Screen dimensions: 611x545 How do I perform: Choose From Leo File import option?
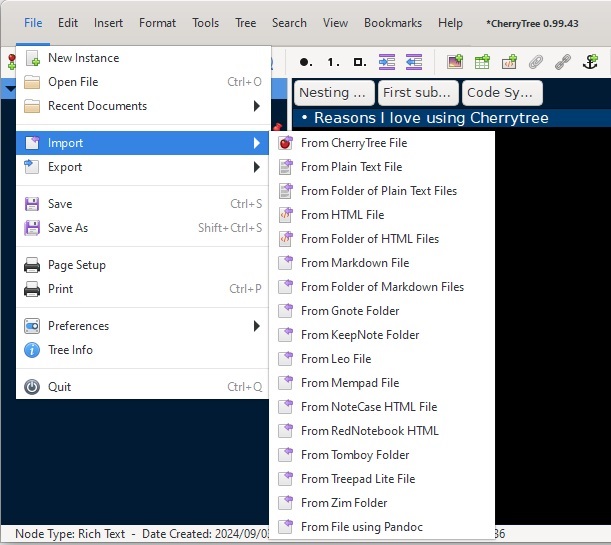coord(382,359)
